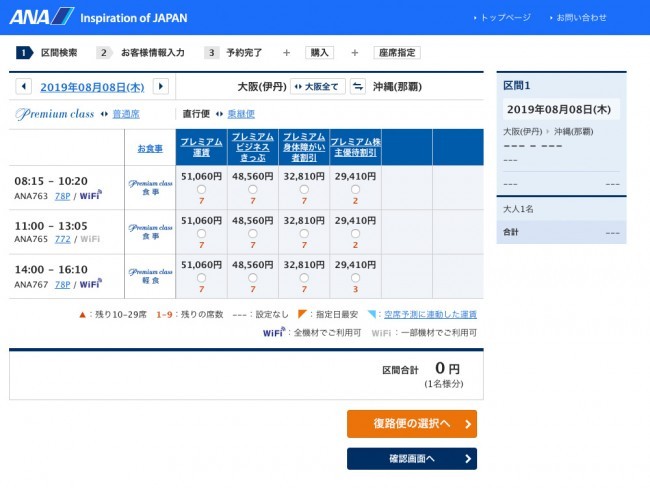Click step 3 予約完了
The height and width of the screenshot is (488, 650).
(233, 53)
